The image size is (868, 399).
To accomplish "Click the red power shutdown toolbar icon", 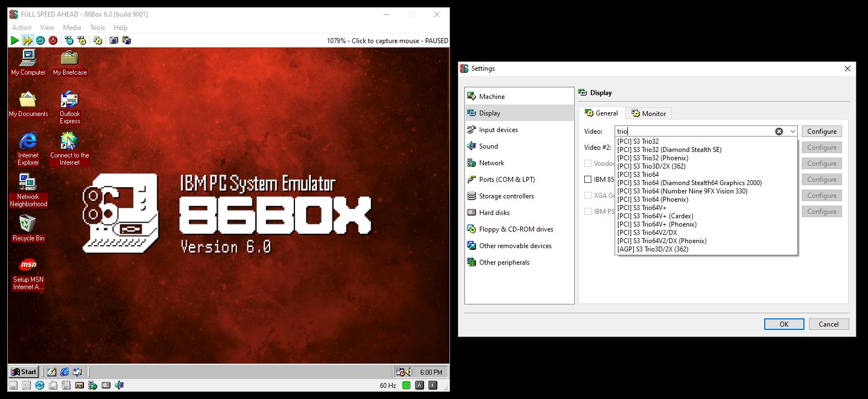I will (x=53, y=40).
